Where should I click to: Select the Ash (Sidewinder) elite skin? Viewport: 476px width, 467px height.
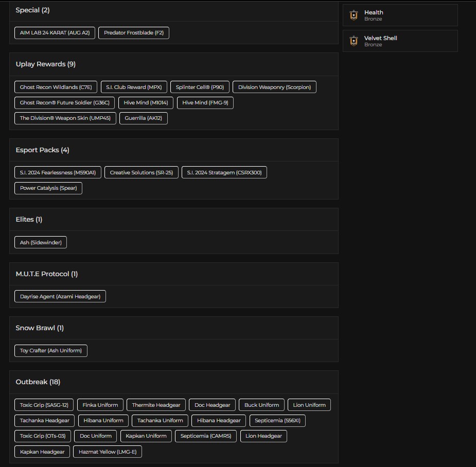[41, 242]
